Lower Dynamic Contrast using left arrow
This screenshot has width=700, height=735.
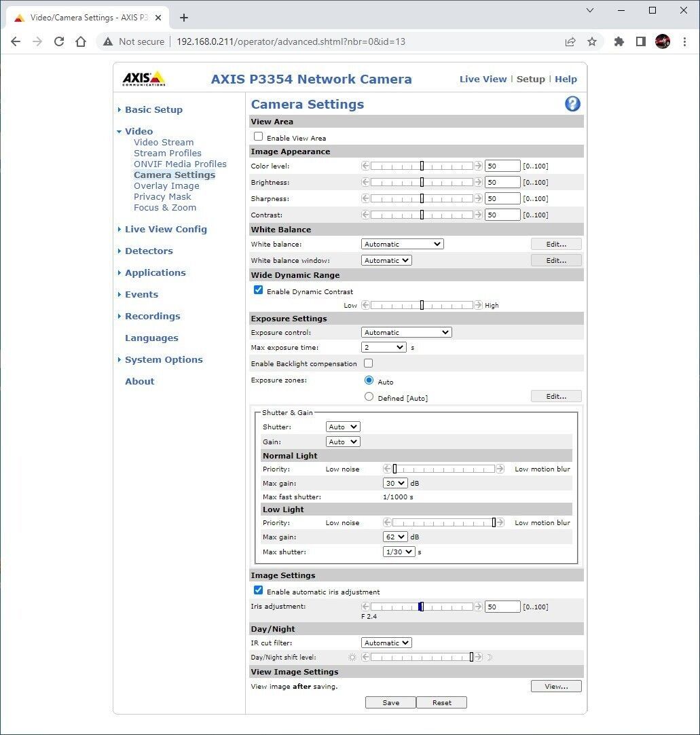(x=365, y=305)
